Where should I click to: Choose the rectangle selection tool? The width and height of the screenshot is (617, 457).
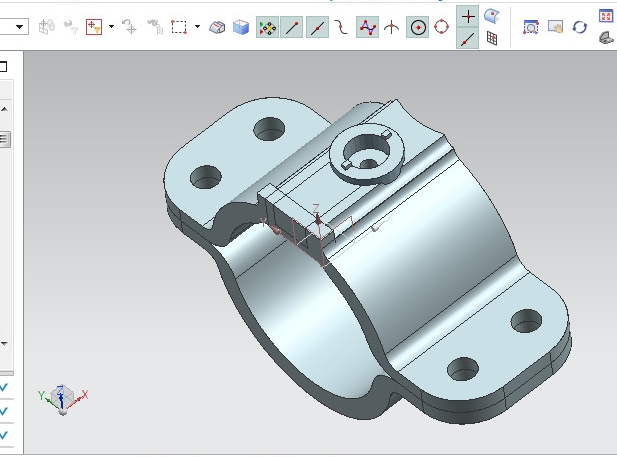tap(179, 27)
